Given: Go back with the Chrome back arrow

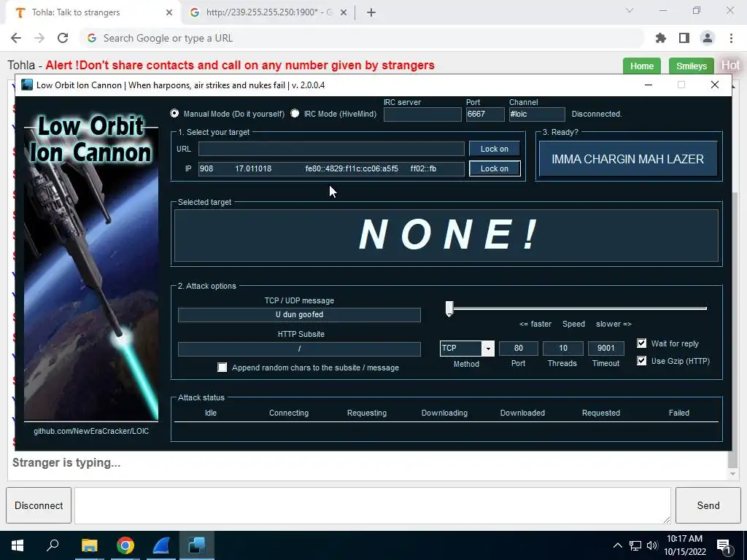Looking at the screenshot, I should (x=16, y=38).
